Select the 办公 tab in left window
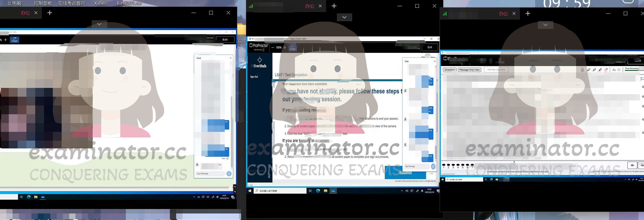The width and height of the screenshot is (644, 220). (25, 13)
